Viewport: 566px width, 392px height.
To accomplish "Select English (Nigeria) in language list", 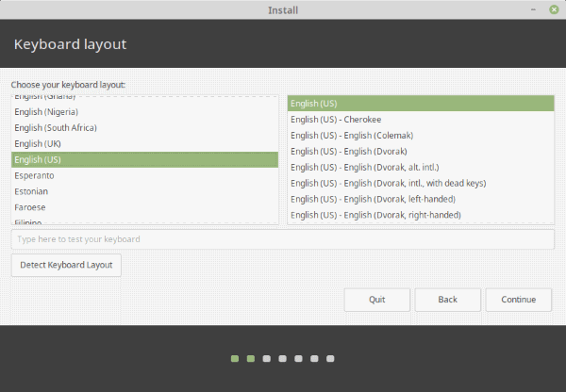I will point(144,112).
